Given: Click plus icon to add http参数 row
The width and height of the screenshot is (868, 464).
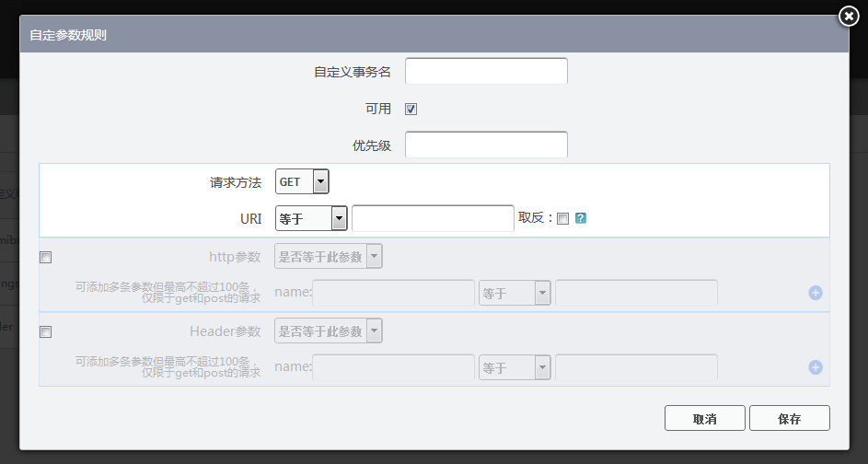Looking at the screenshot, I should pos(816,293).
